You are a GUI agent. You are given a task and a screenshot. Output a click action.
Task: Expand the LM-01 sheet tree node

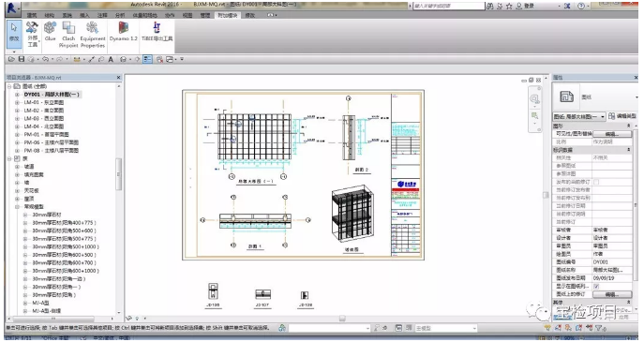(17, 103)
